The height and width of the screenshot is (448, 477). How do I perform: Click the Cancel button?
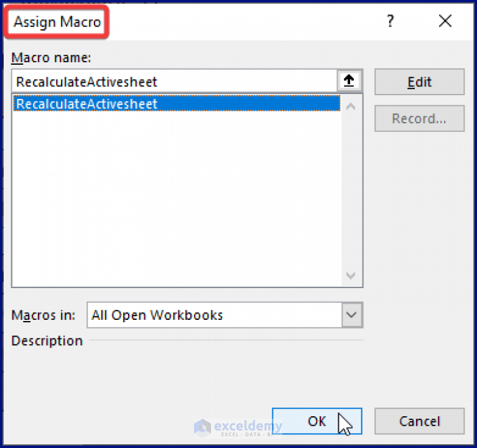(420, 421)
